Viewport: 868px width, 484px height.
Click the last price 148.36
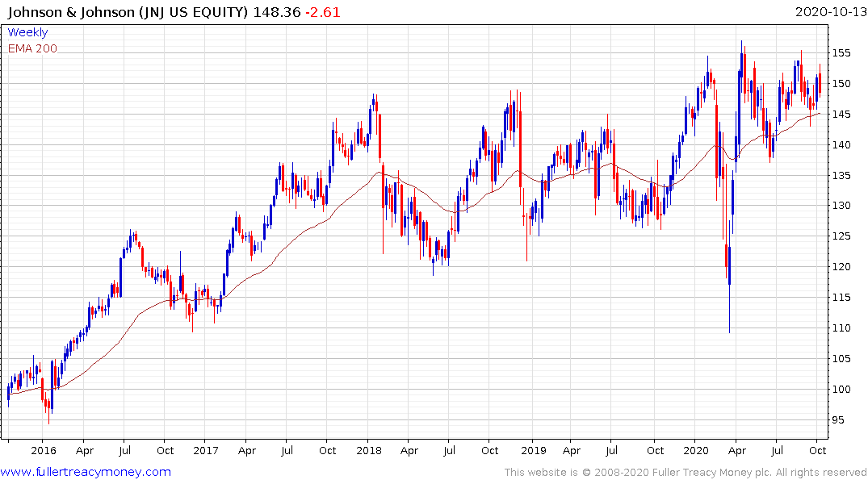tap(277, 12)
